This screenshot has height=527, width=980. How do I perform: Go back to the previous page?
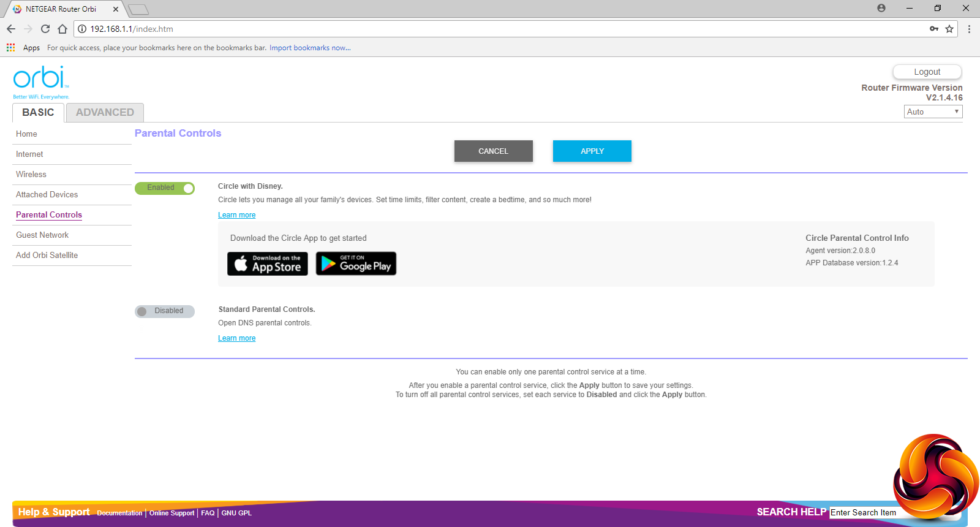tap(11, 29)
